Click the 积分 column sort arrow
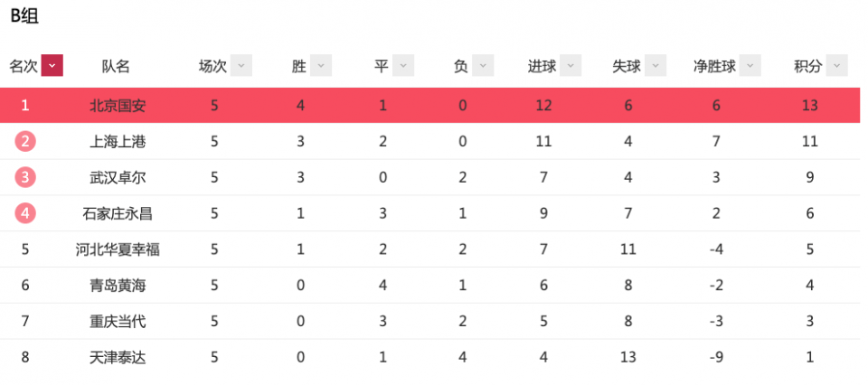Image resolution: width=868 pixels, height=385 pixels. coord(837,66)
